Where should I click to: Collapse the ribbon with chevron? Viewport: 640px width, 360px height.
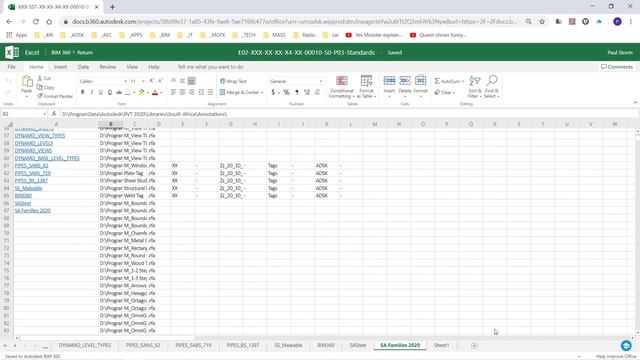635,102
